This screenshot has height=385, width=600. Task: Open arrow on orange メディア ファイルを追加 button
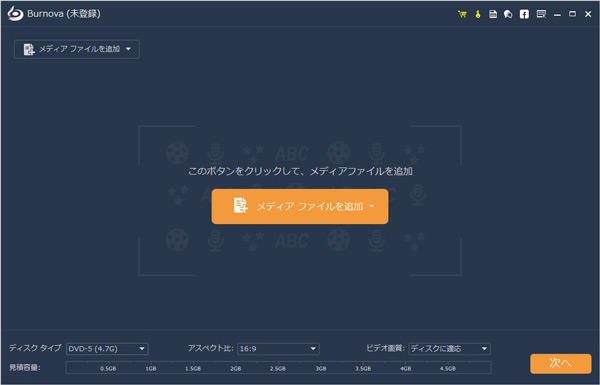coord(371,206)
